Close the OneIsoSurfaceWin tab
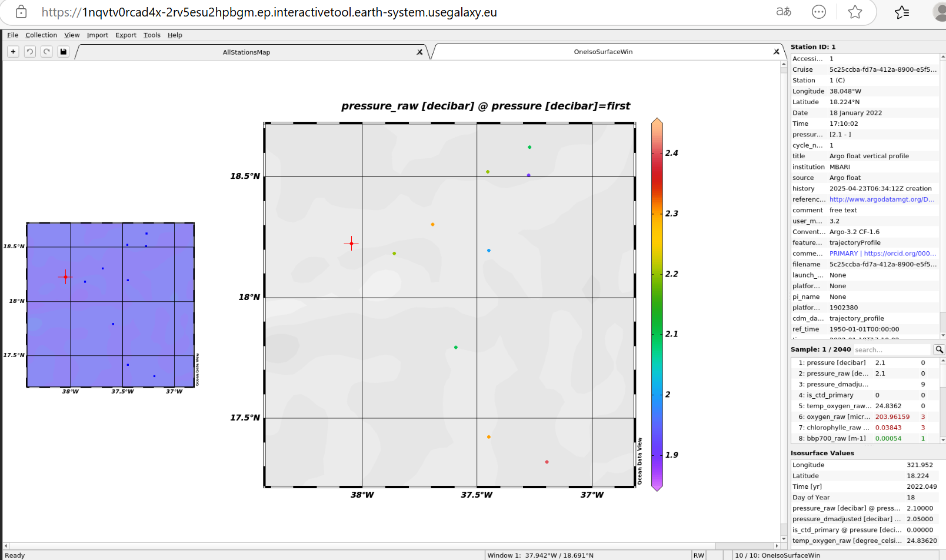 tap(777, 51)
